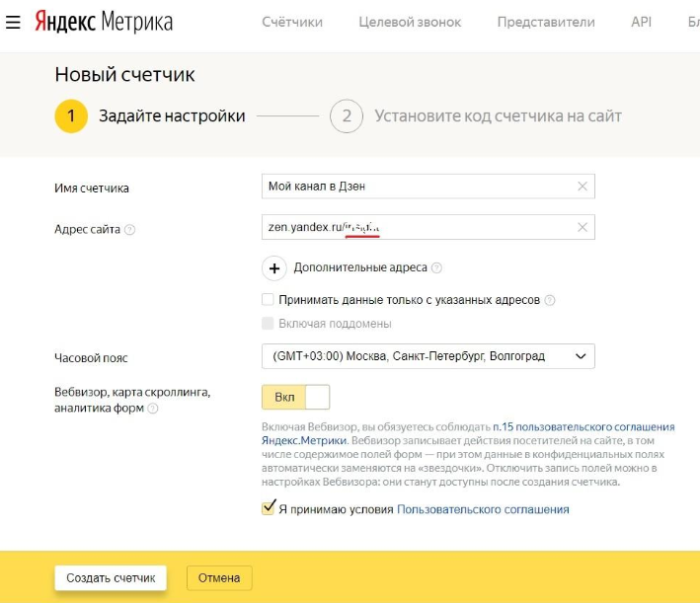Viewport: 700px width, 603px height.
Task: Focus the Имя счетчика input field
Action: pyautogui.click(x=428, y=187)
